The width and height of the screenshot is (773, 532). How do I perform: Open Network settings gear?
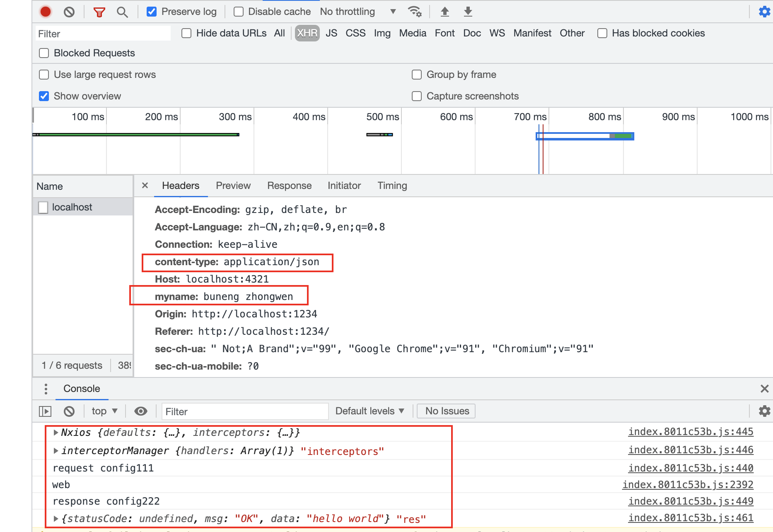tap(764, 12)
